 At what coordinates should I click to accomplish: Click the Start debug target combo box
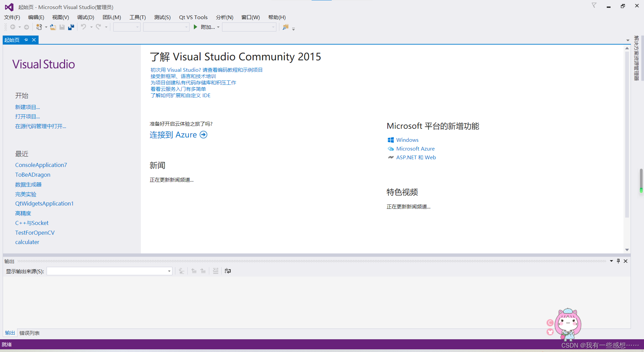[249, 27]
